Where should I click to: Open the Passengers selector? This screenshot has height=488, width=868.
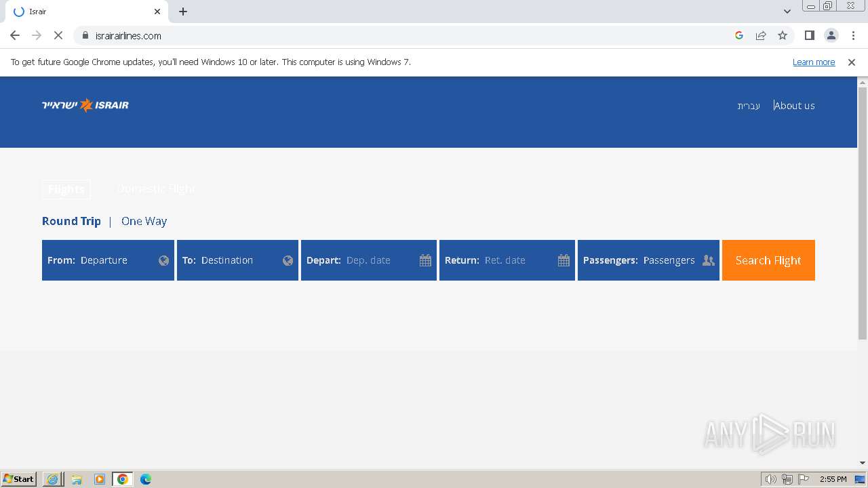tap(648, 260)
